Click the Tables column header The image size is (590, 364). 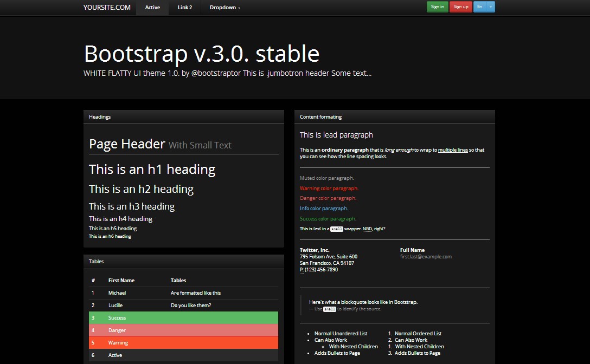(178, 280)
